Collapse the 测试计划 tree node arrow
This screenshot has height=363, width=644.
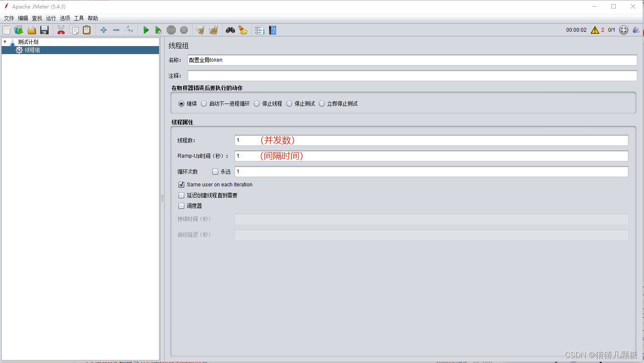(x=5, y=42)
